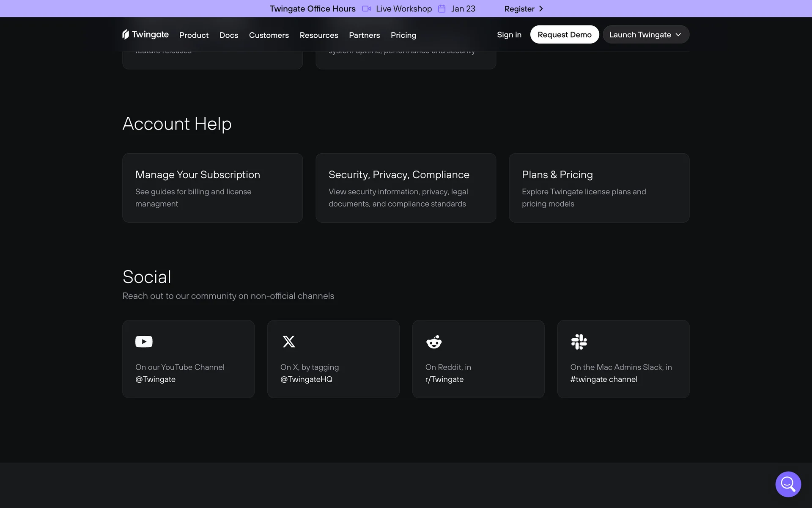This screenshot has width=812, height=508.
Task: Click the Reddit alien icon
Action: [434, 342]
